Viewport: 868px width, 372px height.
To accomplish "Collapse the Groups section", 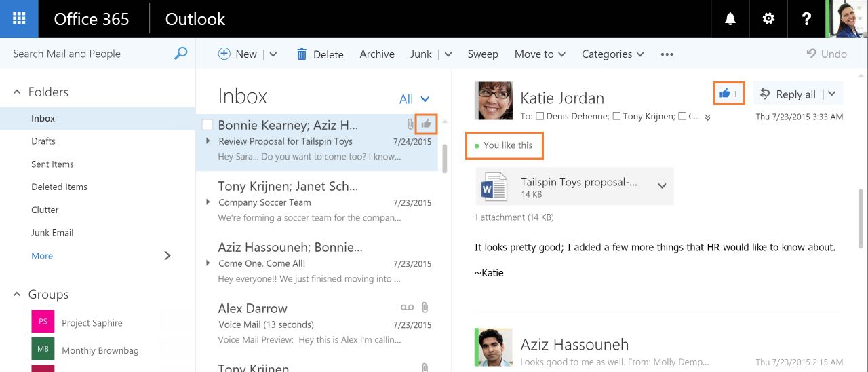I will point(17,295).
